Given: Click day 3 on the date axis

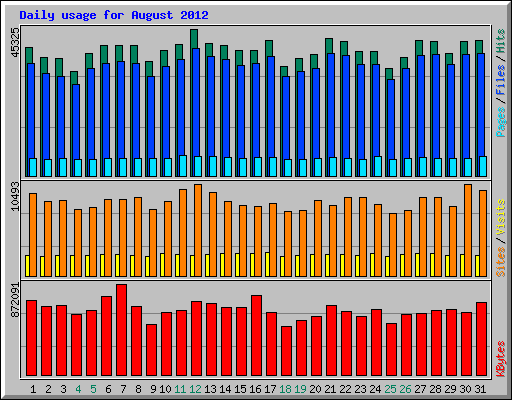Looking at the screenshot, I should point(63,389).
